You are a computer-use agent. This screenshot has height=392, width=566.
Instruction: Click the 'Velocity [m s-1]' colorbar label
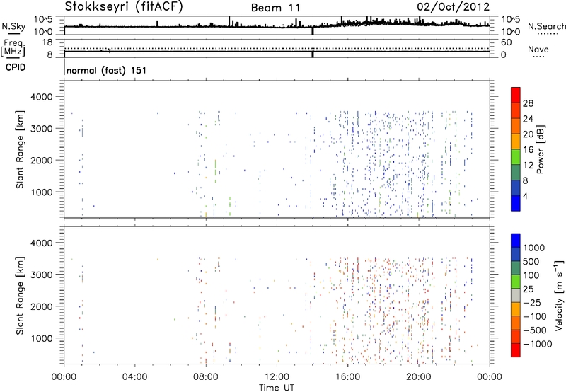pos(559,295)
